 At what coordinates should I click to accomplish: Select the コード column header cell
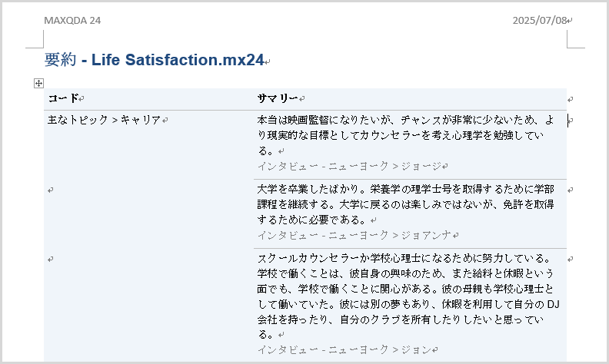pos(148,99)
